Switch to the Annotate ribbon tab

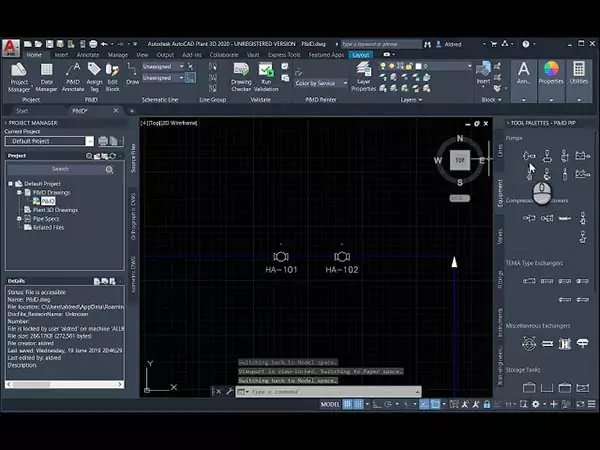(88, 55)
